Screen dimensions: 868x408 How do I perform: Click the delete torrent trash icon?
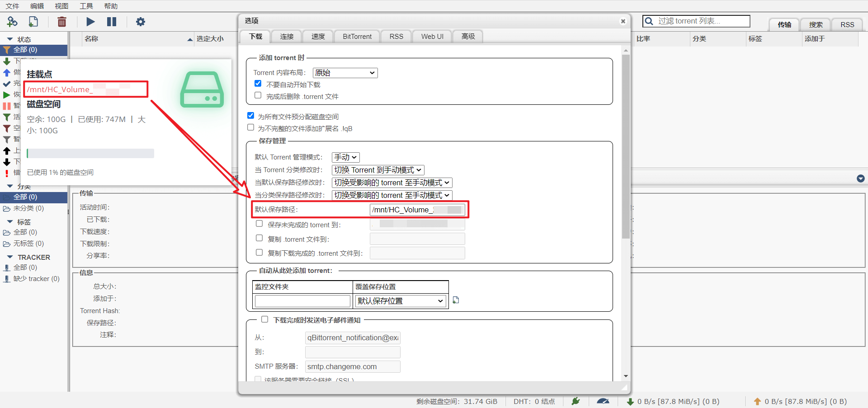pyautogui.click(x=62, y=21)
